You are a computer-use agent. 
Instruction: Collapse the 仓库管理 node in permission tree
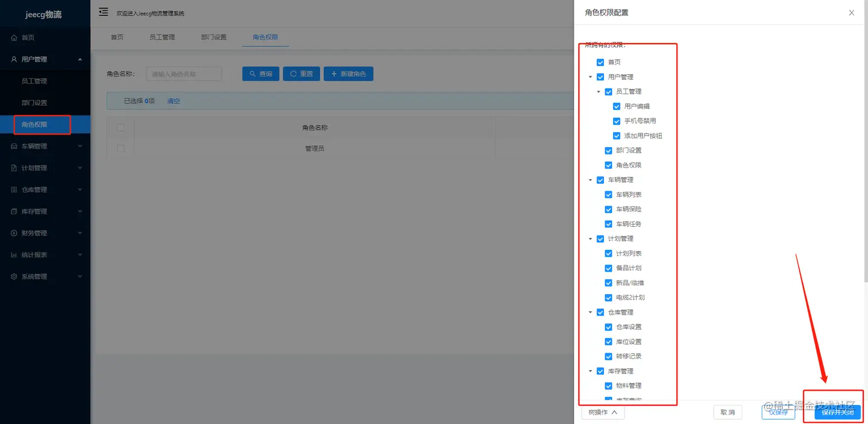(x=590, y=313)
